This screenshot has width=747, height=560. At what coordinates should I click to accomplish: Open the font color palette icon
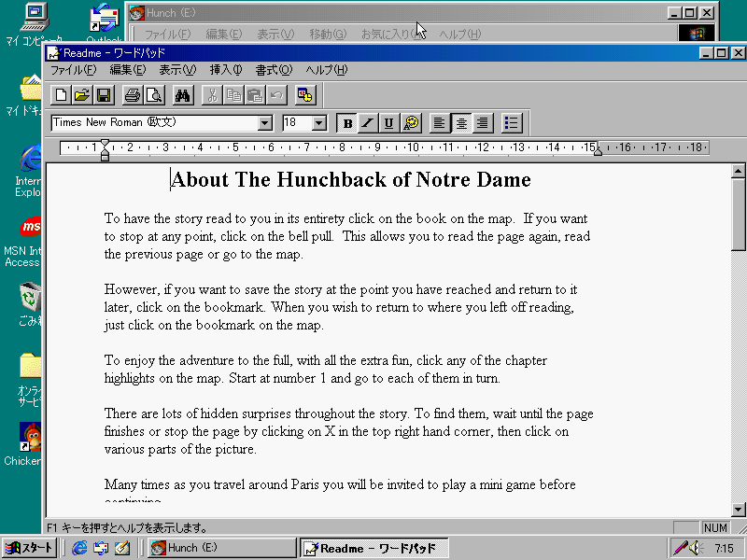pos(412,122)
